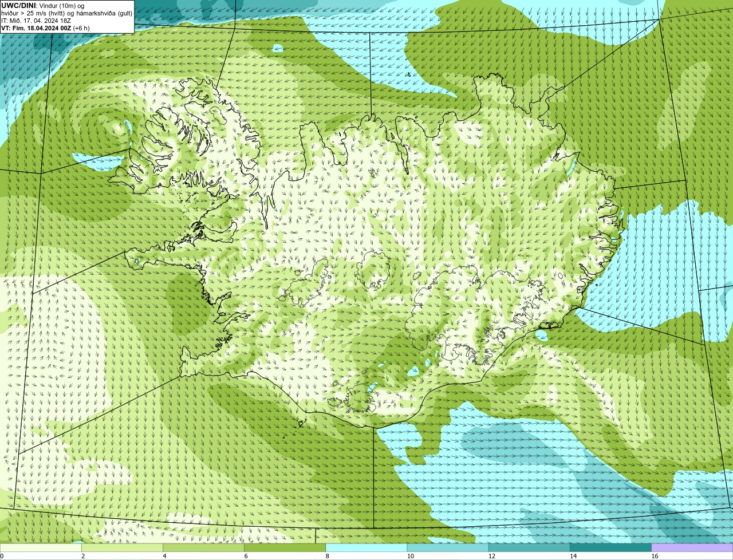Click the 10–12 m/s light teal legend swatch
Image resolution: width=733 pixels, height=560 pixels.
tap(448, 547)
